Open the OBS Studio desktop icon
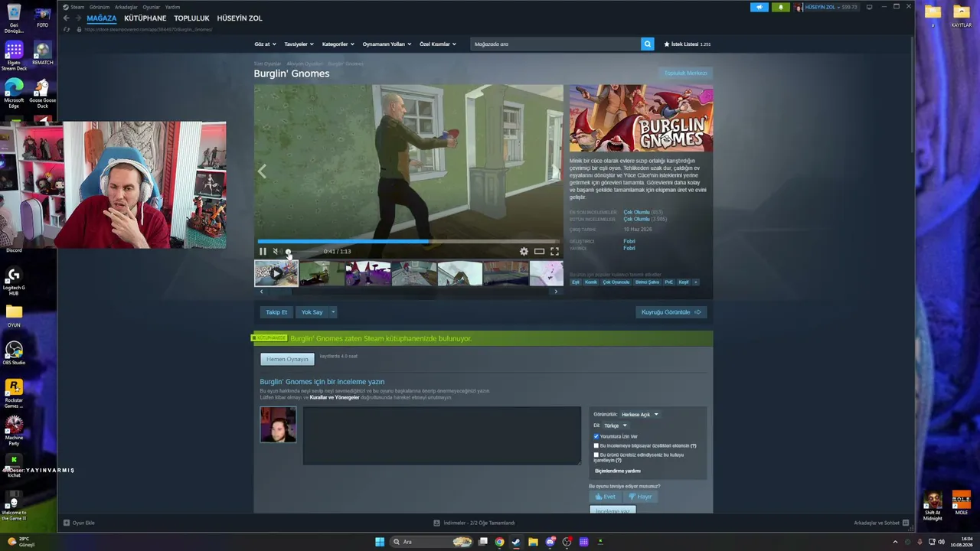This screenshot has width=980, height=551. [x=14, y=353]
